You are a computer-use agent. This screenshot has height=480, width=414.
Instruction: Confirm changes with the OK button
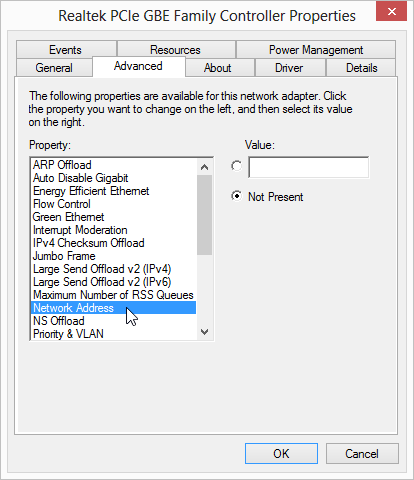click(281, 453)
